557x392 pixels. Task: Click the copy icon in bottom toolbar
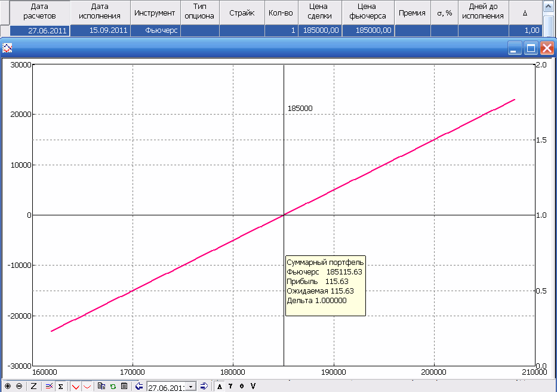(101, 386)
